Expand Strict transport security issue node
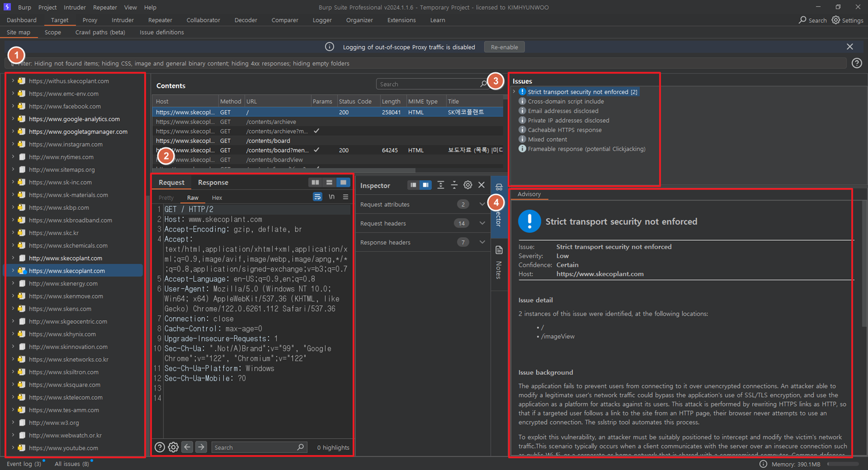Screen dimensions: 868x470 pos(514,92)
